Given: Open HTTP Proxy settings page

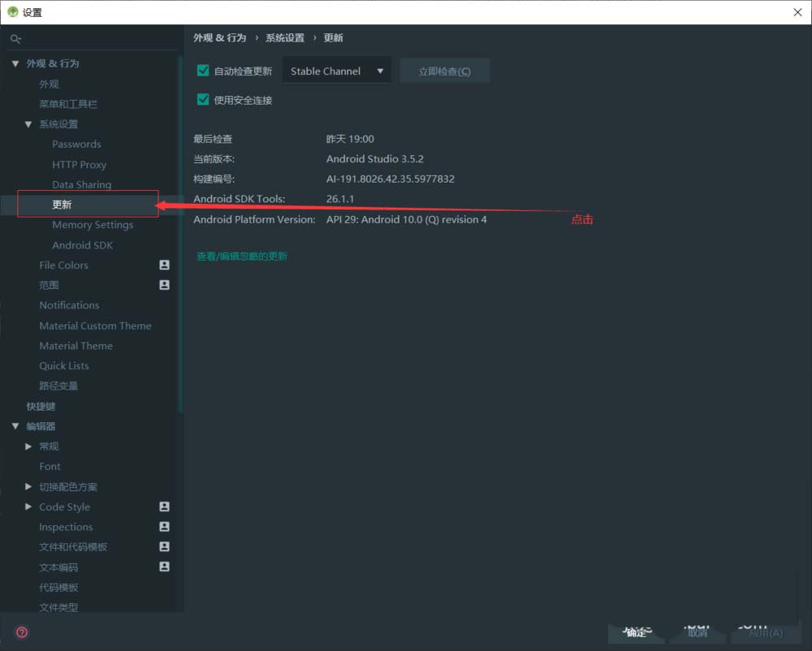Looking at the screenshot, I should tap(80, 165).
